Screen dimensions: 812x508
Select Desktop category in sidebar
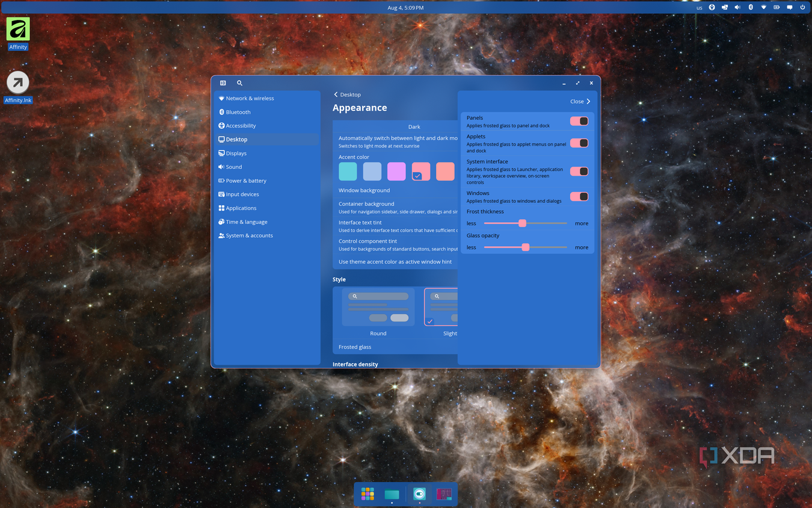coord(266,139)
